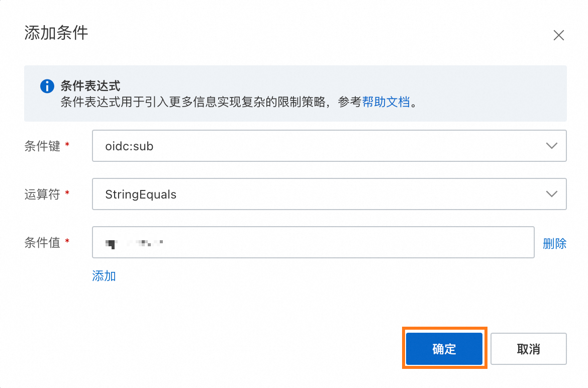588x388 pixels.
Task: Click the red asterisk beside 运算符
Action: [x=67, y=194]
